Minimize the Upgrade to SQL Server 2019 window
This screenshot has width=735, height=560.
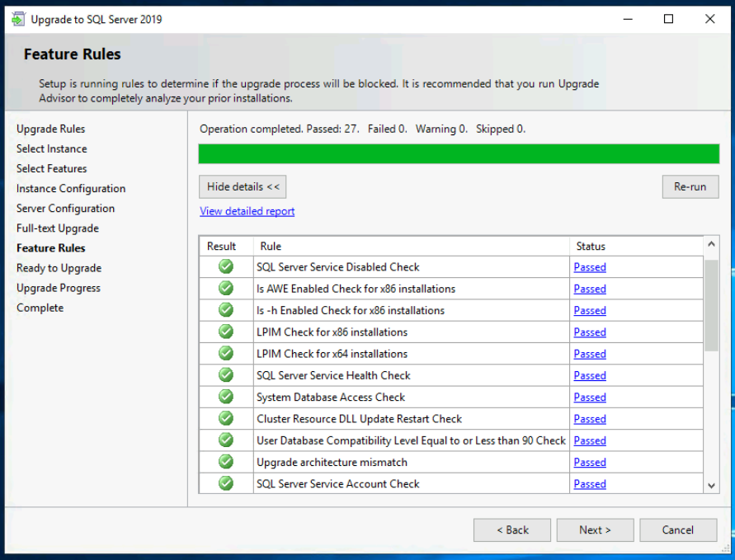point(628,19)
